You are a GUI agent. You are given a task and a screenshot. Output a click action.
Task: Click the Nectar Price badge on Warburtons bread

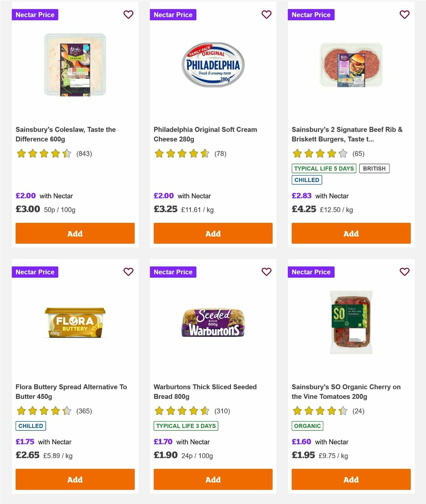173,272
